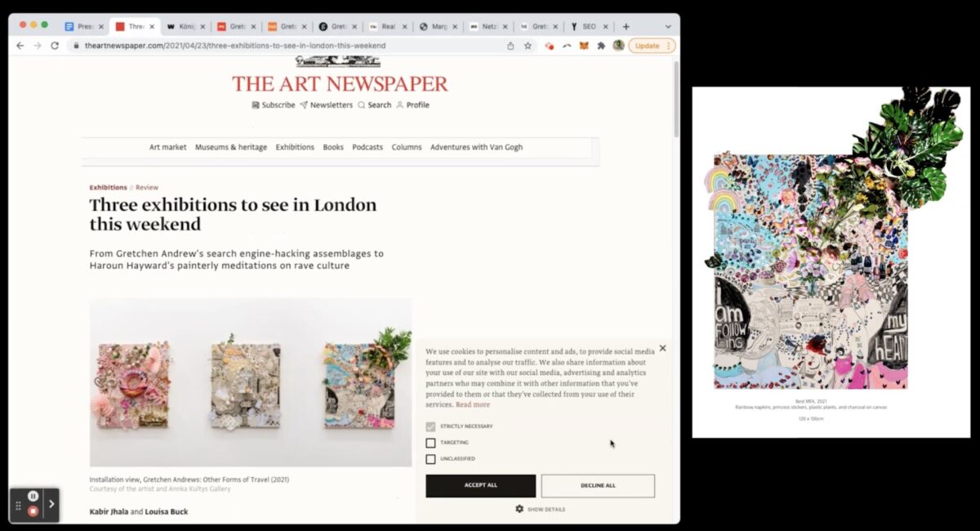Bookmark this page with the star icon
The image size is (980, 531).
tap(528, 46)
